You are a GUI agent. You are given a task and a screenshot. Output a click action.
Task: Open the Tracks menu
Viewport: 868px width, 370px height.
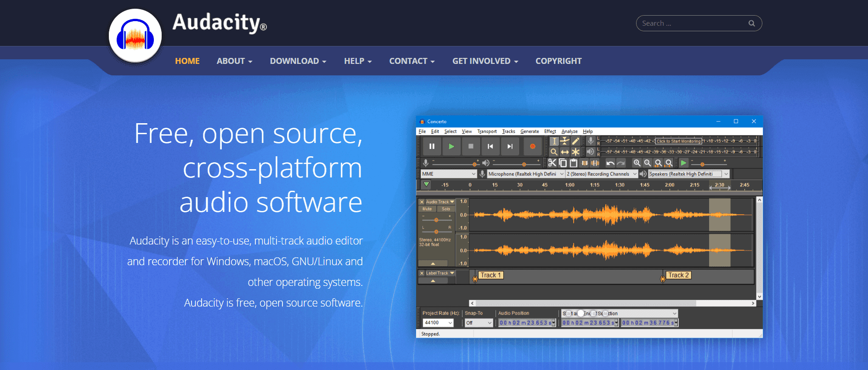coord(508,131)
